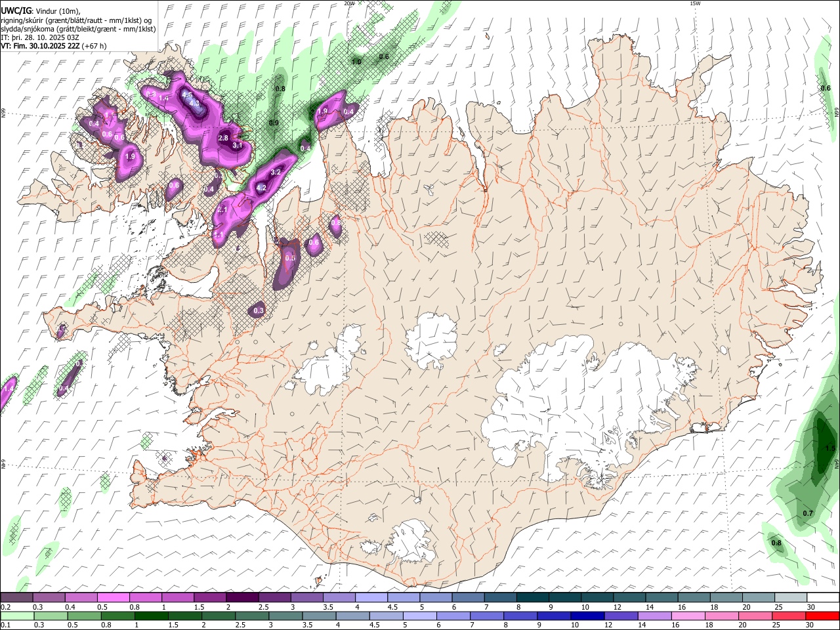This screenshot has width=840, height=630.
Task: Pick the dark teal swatch between 8 and 9
Action: [x=532, y=597]
